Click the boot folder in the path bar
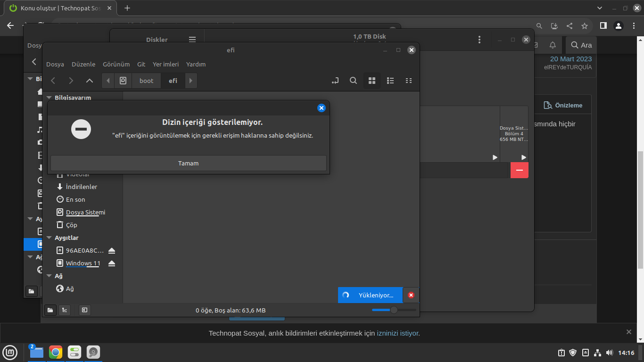 click(x=147, y=81)
